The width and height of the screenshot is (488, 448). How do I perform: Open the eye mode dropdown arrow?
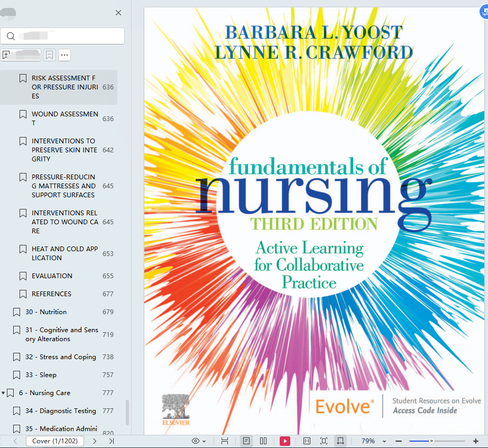click(204, 442)
